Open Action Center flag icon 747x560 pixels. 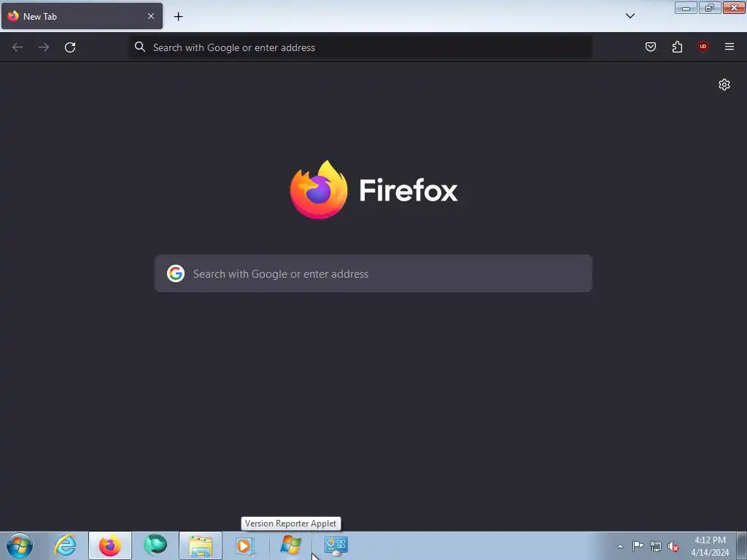[638, 546]
